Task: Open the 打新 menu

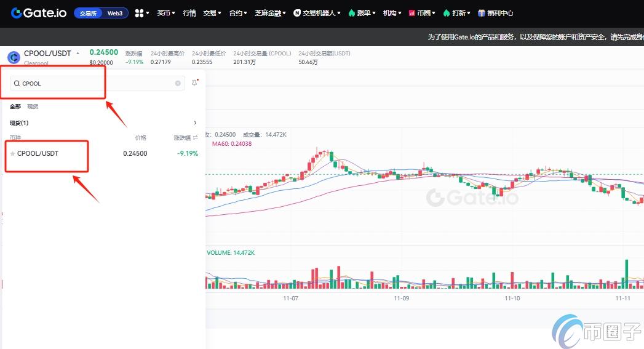Action: pyautogui.click(x=457, y=13)
